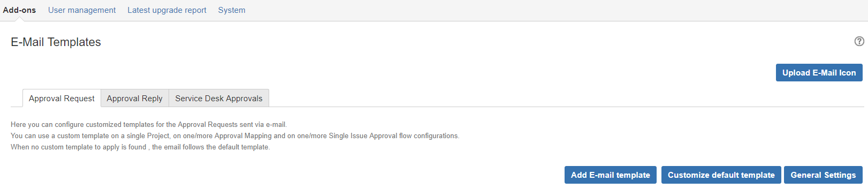Choose Customize default template
This screenshot has height=196, width=868.
721,175
